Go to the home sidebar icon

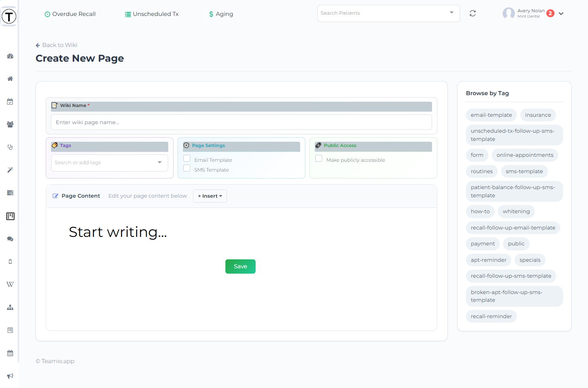pyautogui.click(x=10, y=79)
